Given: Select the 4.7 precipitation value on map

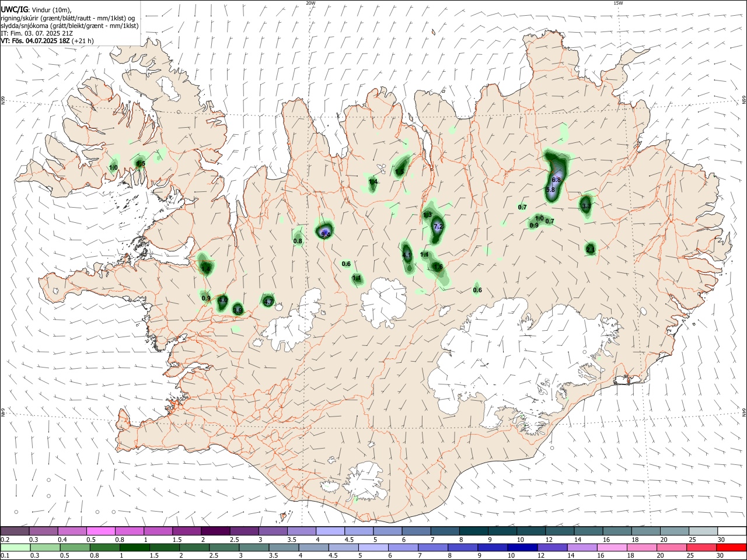Looking at the screenshot, I should (x=268, y=302).
